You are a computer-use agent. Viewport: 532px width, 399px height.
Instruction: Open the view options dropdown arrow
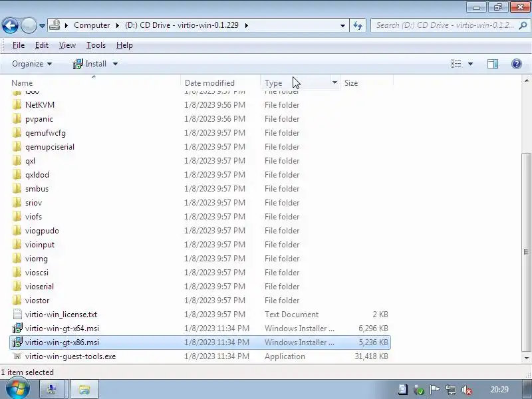tap(470, 64)
